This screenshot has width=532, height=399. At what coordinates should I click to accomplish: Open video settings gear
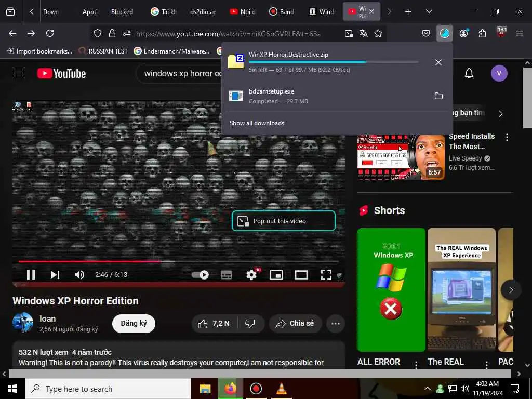[x=251, y=274]
